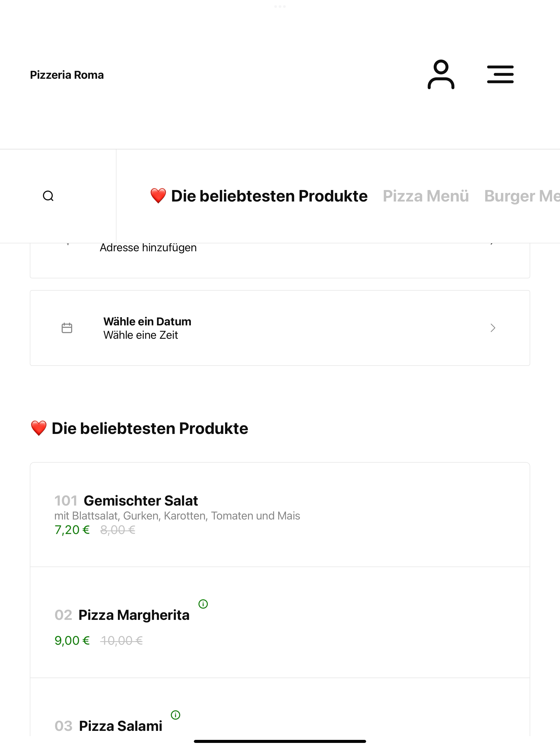560x747 pixels.
Task: Click the search magnifier icon
Action: coord(48,196)
